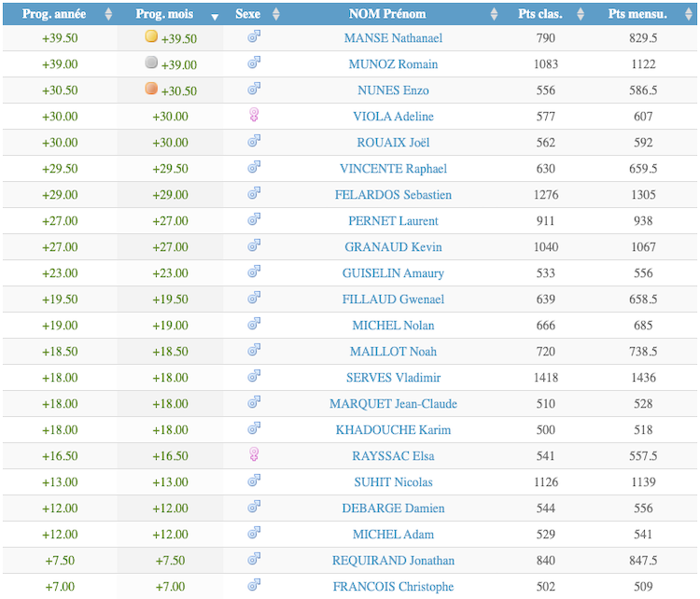The image size is (700, 599).
Task: Click the female icon in VIOLA Adeline's row
Action: 253,116
